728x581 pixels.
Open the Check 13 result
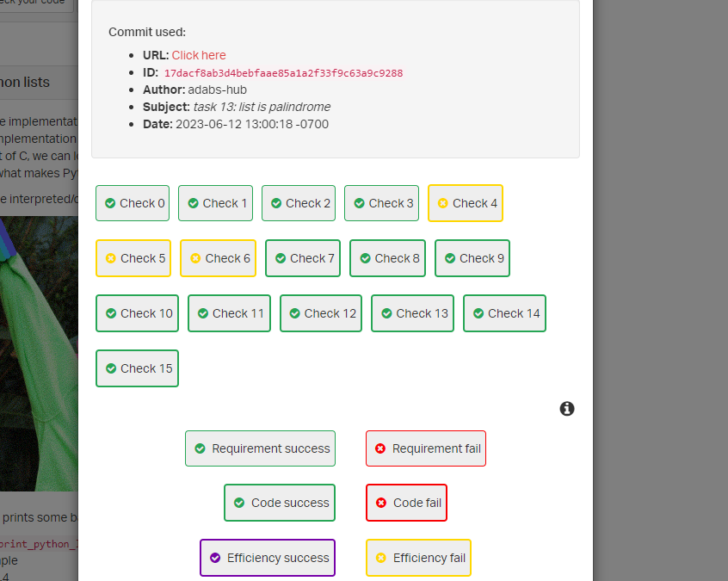[412, 313]
